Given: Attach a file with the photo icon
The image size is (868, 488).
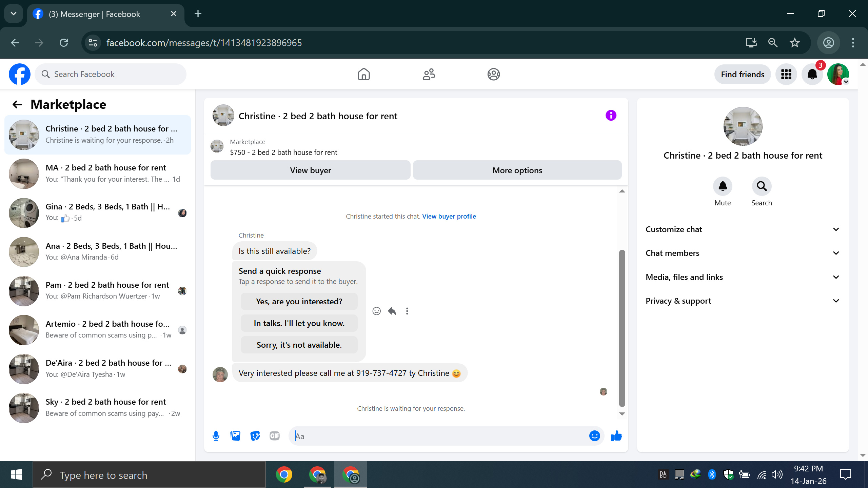Looking at the screenshot, I should tap(235, 436).
